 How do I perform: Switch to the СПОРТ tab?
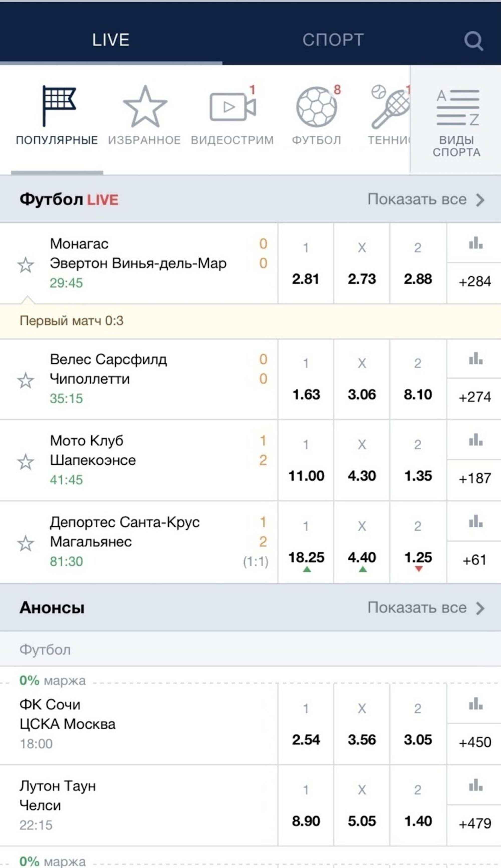[333, 40]
